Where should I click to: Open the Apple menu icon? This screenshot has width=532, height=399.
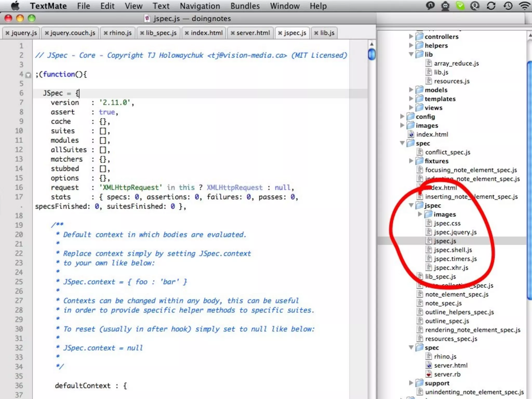click(15, 5)
